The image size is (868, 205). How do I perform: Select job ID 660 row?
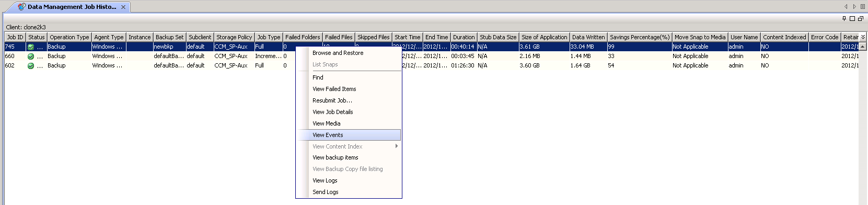click(x=15, y=56)
